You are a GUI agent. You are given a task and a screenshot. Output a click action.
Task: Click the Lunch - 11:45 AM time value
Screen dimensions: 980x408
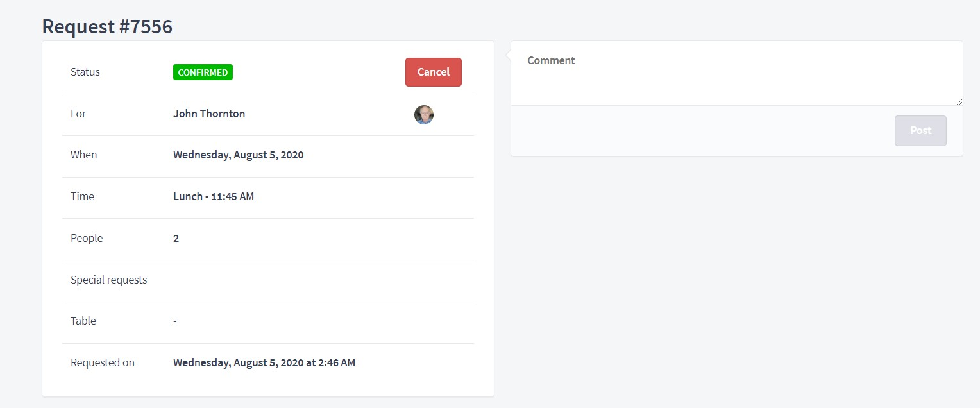tap(214, 196)
